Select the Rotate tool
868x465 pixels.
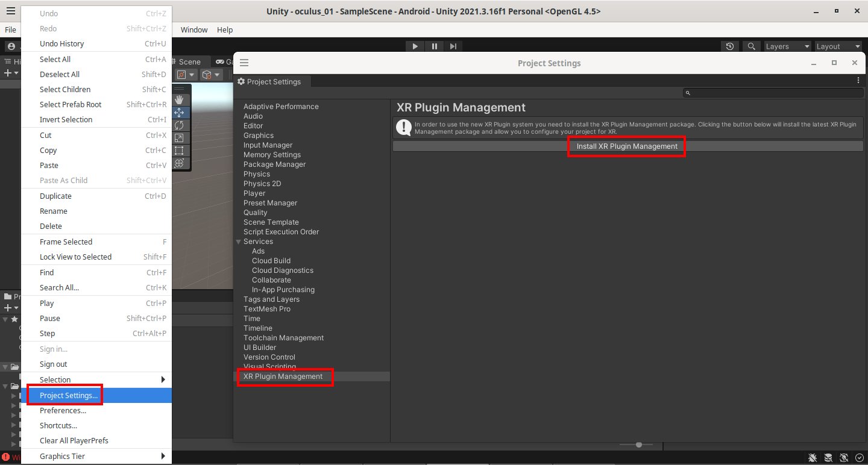(179, 125)
